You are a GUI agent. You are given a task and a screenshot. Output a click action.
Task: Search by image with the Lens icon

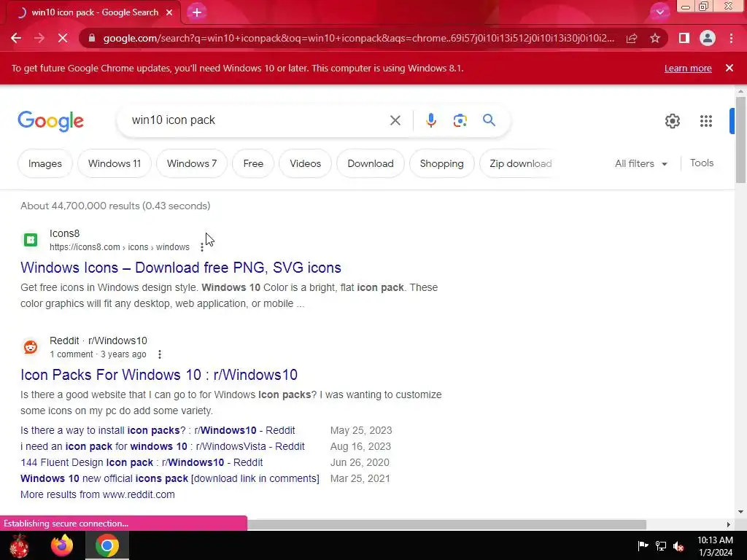point(460,120)
